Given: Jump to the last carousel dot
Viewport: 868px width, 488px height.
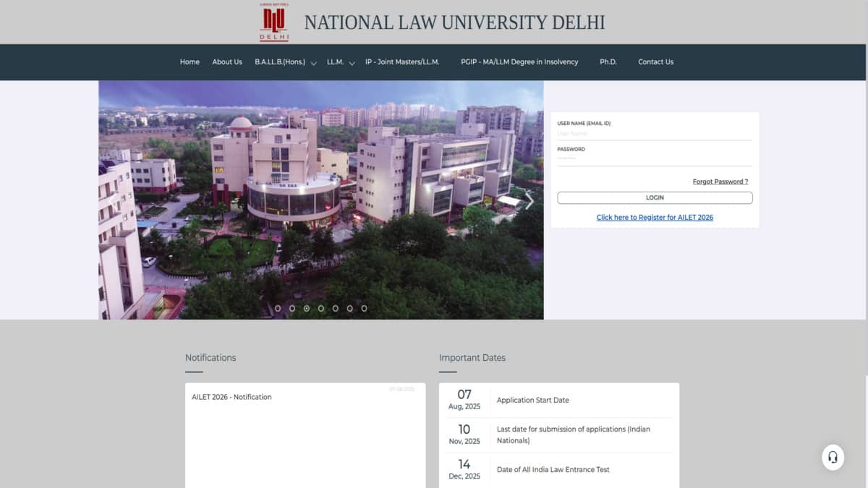Looking at the screenshot, I should click(364, 308).
